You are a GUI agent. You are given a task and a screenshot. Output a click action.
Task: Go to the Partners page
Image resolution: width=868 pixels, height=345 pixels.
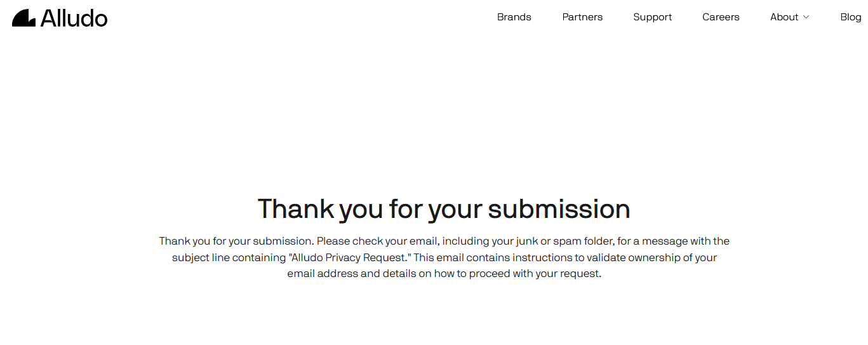[582, 17]
